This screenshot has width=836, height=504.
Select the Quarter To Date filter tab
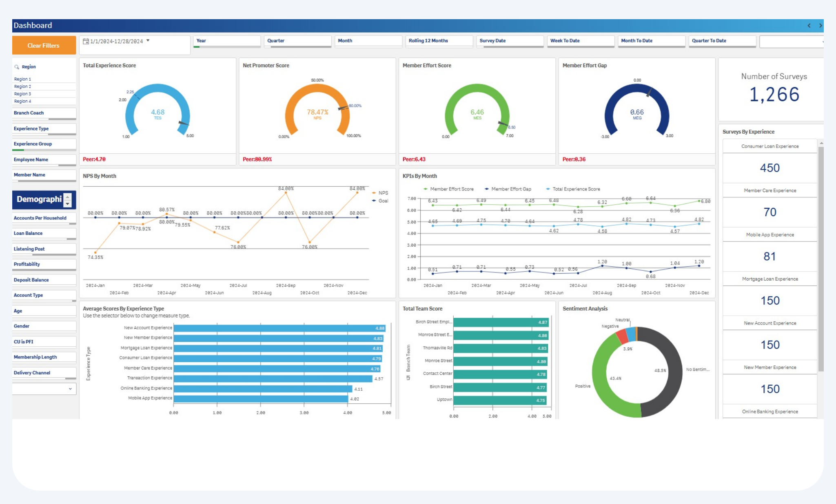[721, 41]
